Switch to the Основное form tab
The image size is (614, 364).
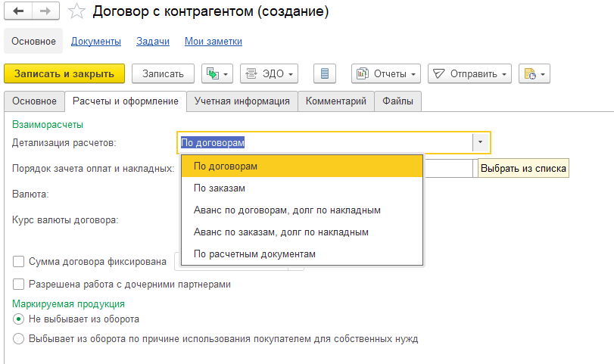coord(35,101)
